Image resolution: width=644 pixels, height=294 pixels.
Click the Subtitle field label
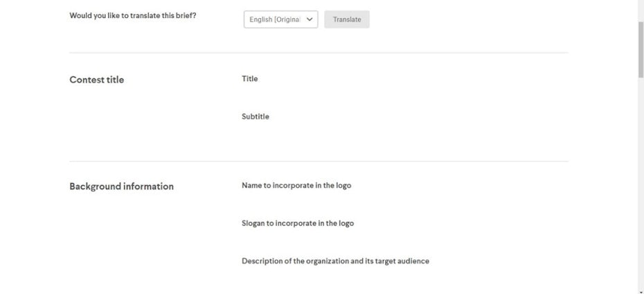pos(255,116)
